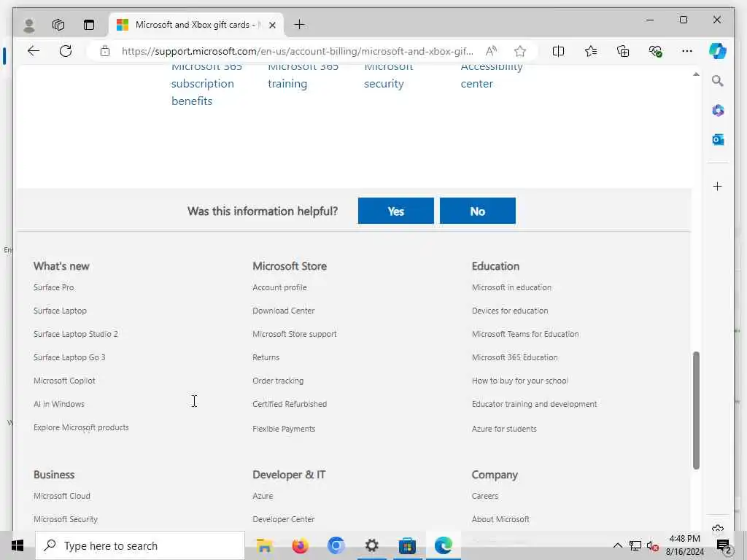Open Outlook in the sidebar

pos(718,139)
